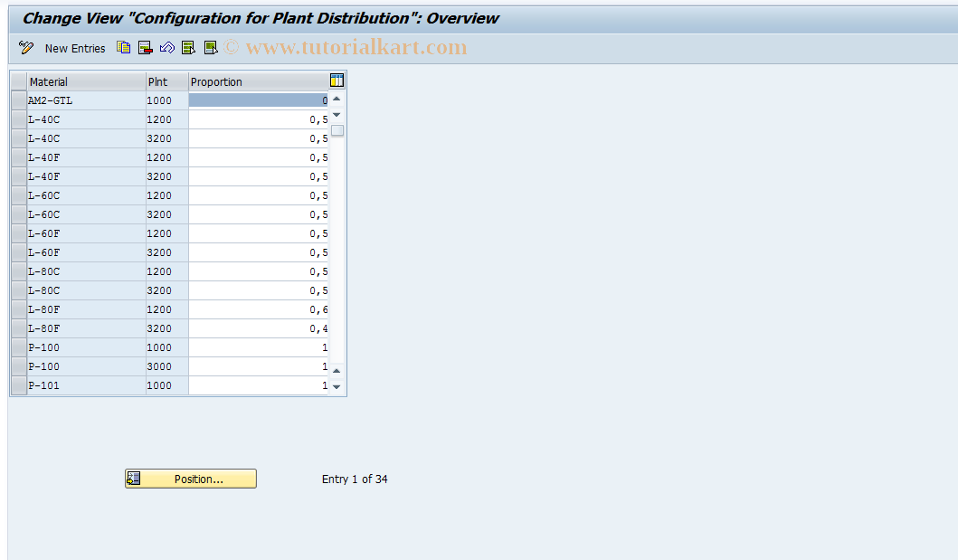The width and height of the screenshot is (958, 560).
Task: Select the row marker for L-60C plant 1200
Action: pyautogui.click(x=19, y=195)
